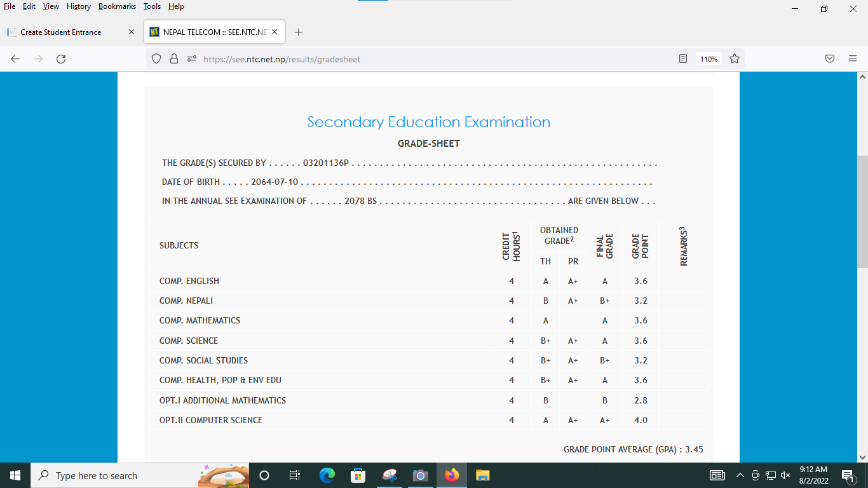Screen dimensions: 868x488
Task: Reset the 110% zoom level indicator
Action: [x=709, y=59]
